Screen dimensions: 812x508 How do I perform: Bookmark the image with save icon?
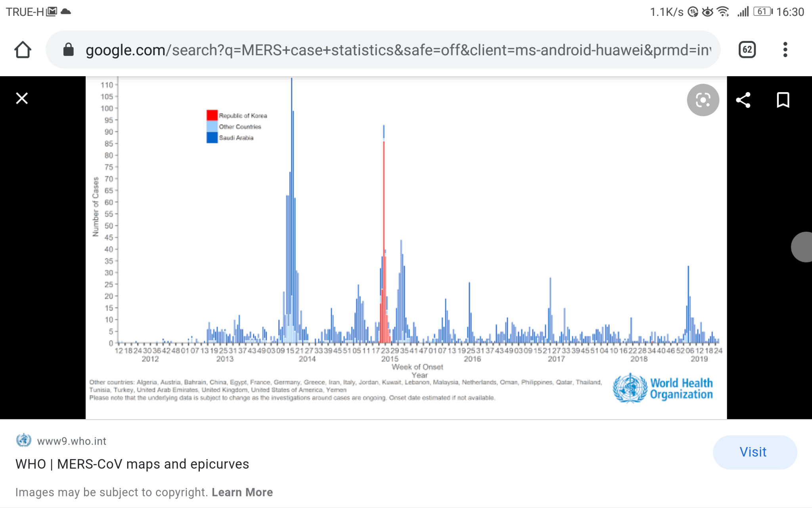click(783, 100)
